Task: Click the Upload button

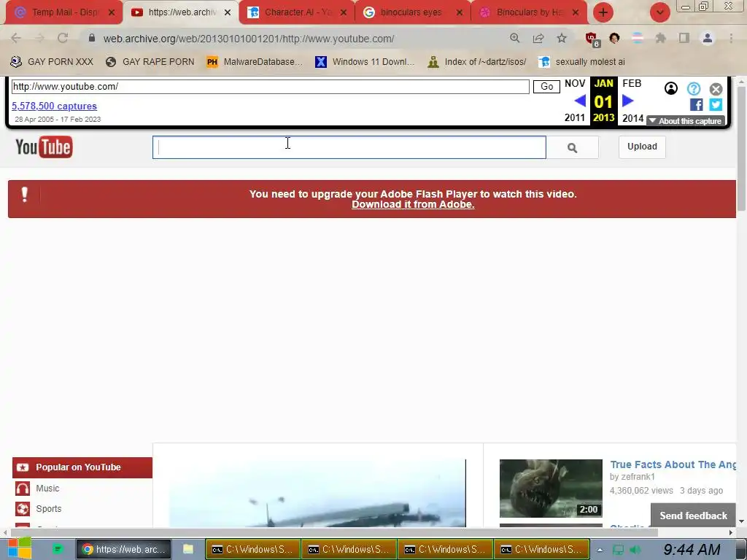Action: tap(642, 147)
